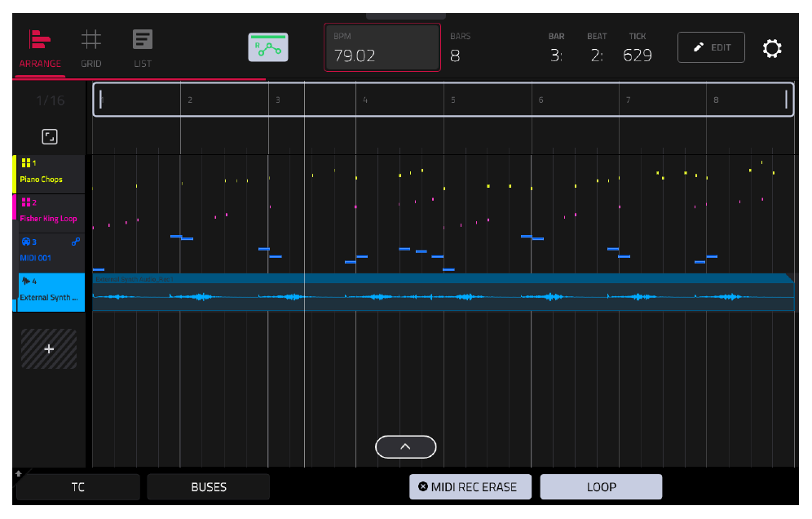Toggle the automation read/write button

(x=267, y=47)
